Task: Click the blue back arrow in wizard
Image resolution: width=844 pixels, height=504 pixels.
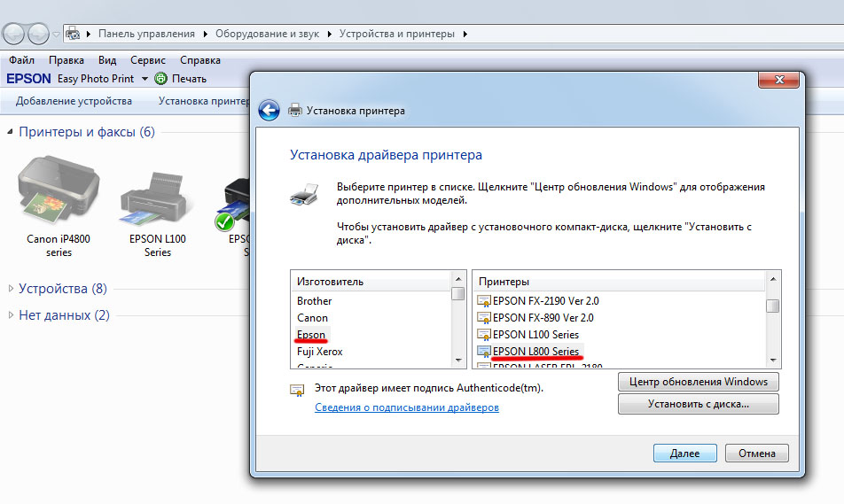Action: pyautogui.click(x=269, y=110)
